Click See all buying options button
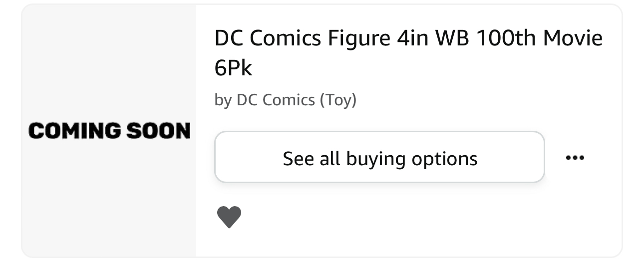The image size is (644, 268). tap(379, 158)
